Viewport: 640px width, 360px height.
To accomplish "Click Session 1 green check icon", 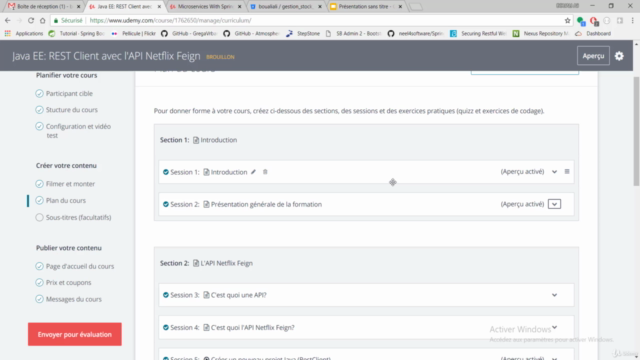I will tap(166, 172).
